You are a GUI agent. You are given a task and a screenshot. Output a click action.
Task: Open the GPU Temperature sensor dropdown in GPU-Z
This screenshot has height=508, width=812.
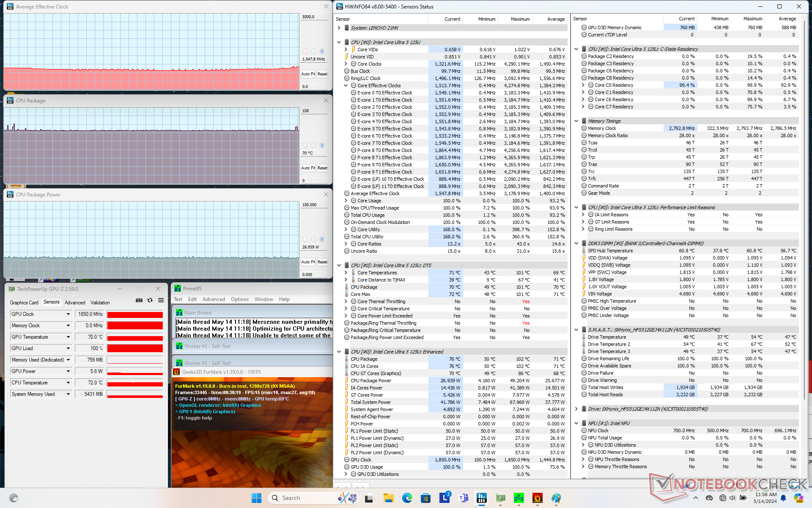pos(68,337)
